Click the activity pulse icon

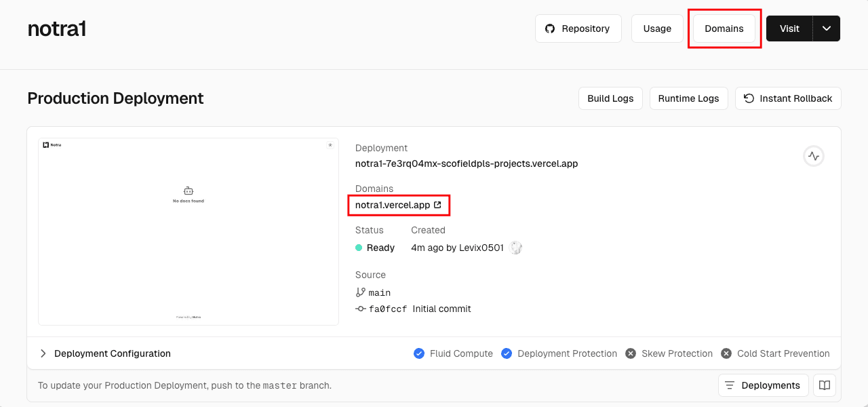click(x=814, y=156)
